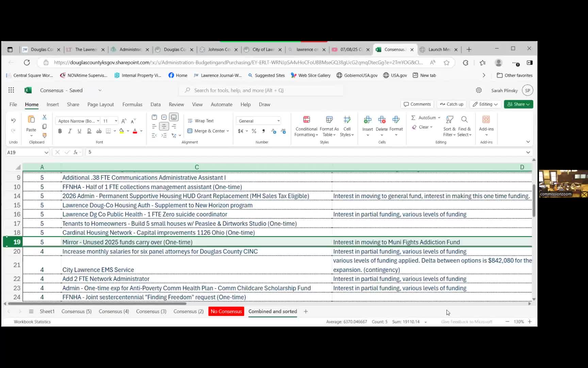Open the Sort & Filter tool

click(449, 120)
